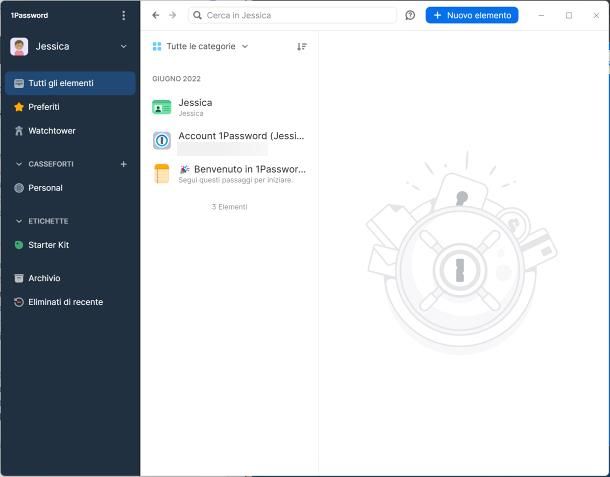Open Eliminati di recente
The image size is (610, 477).
[x=70, y=302]
